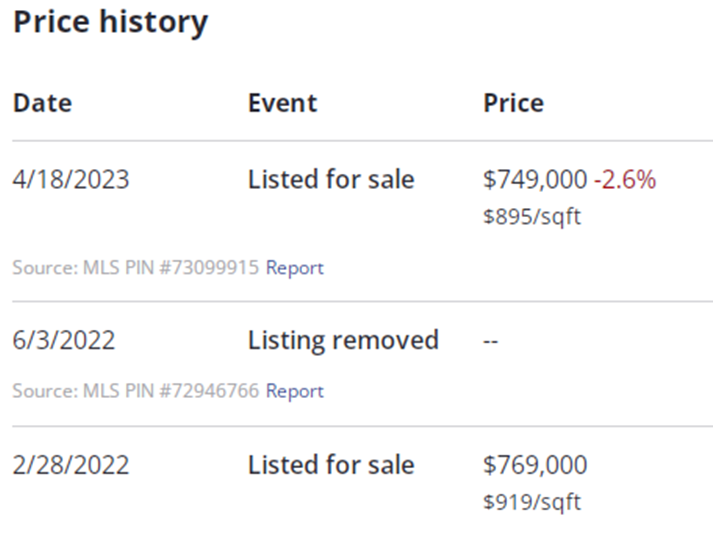
Task: Click Listed for sale event on 2/28/2022 row
Action: [x=331, y=465]
